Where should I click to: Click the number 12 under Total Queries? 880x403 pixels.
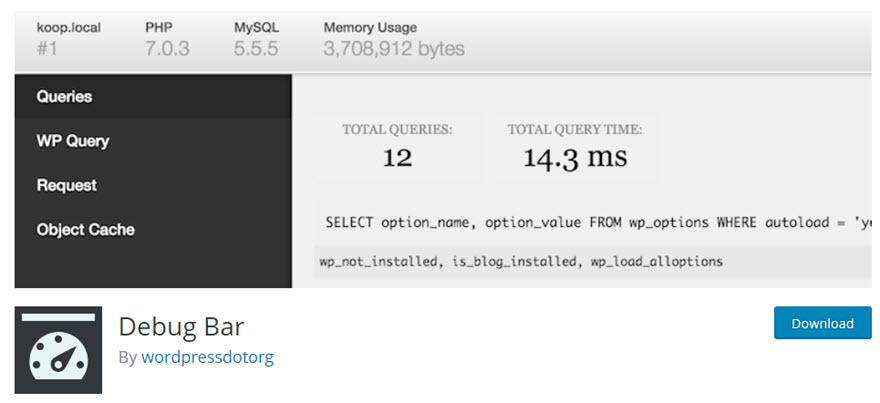tap(397, 158)
